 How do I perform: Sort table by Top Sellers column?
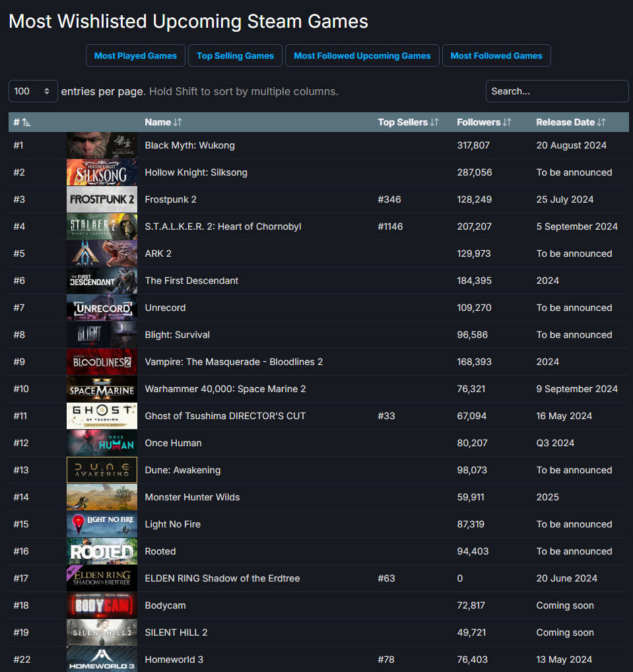pyautogui.click(x=408, y=122)
